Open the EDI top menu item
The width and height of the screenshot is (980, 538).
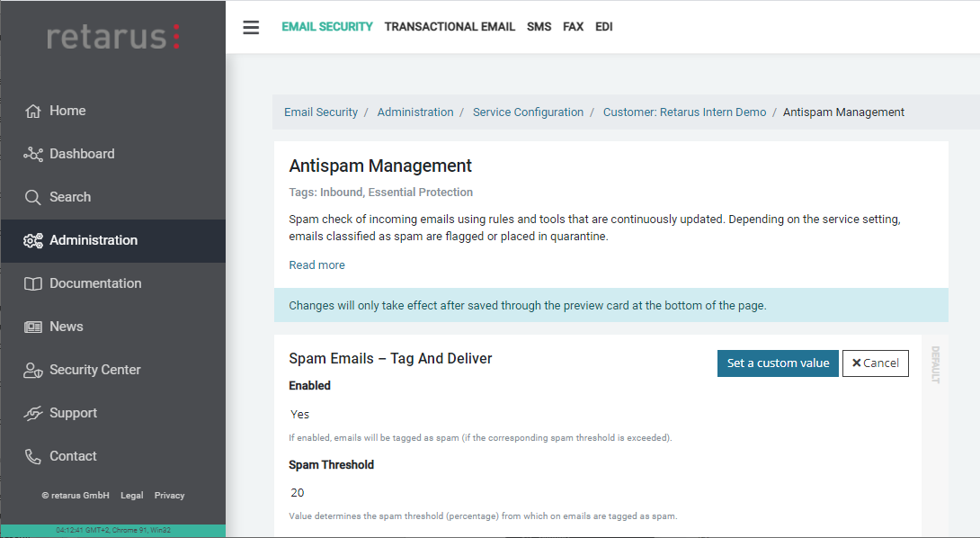(x=604, y=27)
